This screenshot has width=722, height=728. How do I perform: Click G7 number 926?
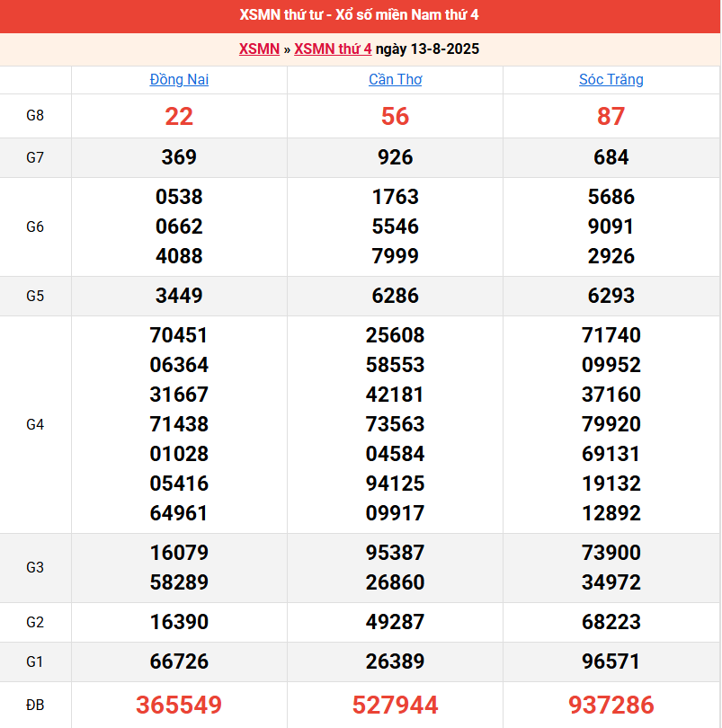pyautogui.click(x=395, y=157)
